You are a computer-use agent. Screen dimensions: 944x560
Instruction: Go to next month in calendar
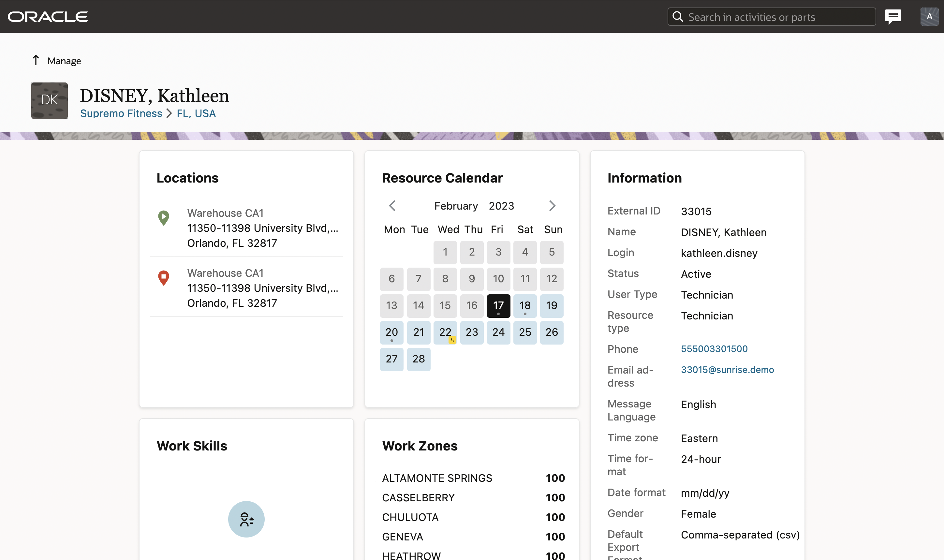point(552,206)
